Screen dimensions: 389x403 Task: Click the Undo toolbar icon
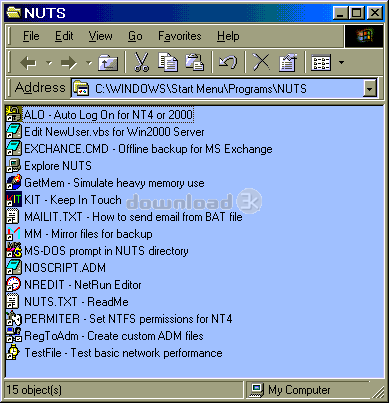click(x=228, y=62)
